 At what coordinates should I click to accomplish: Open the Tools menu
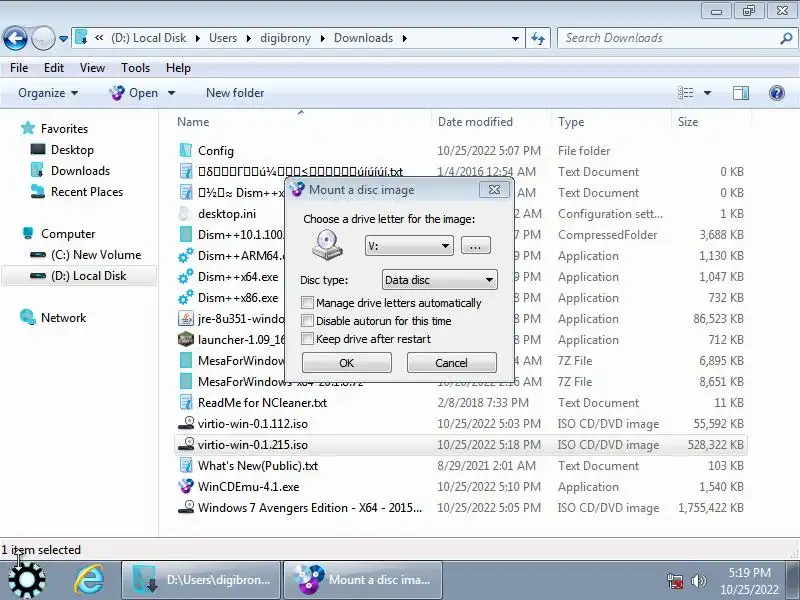[135, 68]
